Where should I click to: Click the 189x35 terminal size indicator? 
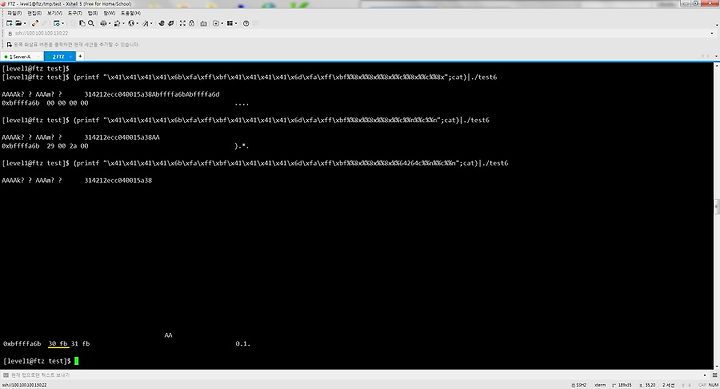coord(622,385)
